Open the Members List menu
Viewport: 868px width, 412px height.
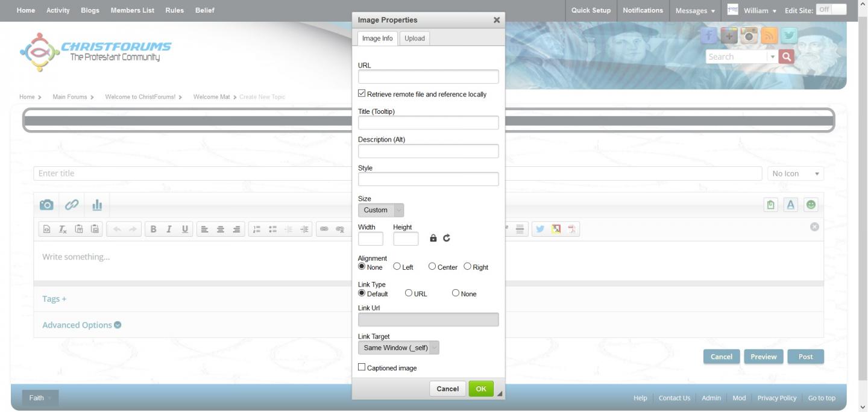(132, 10)
